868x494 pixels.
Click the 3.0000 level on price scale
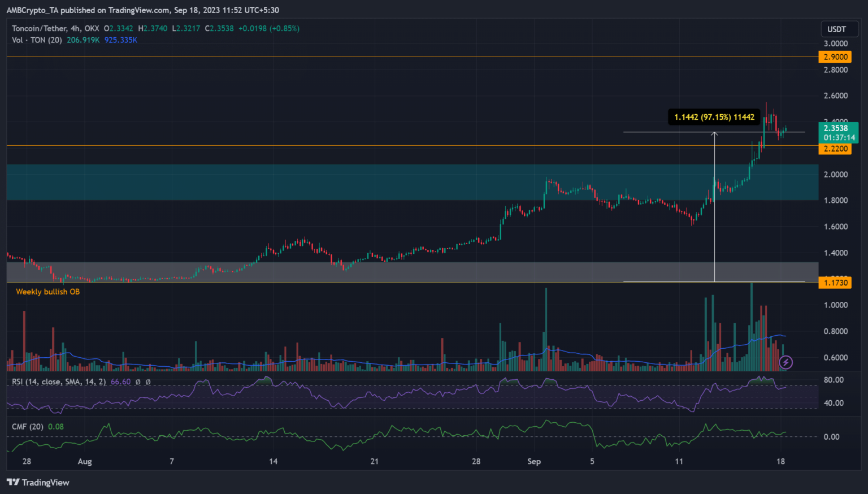tap(835, 44)
